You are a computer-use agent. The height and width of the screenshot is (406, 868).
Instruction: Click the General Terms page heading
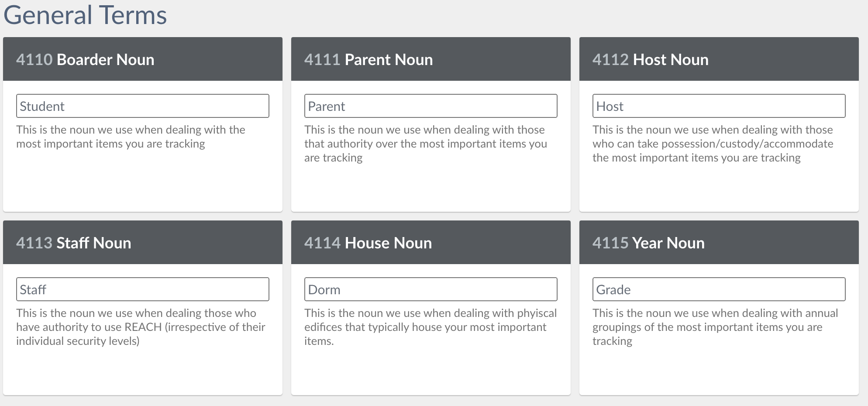tap(85, 15)
